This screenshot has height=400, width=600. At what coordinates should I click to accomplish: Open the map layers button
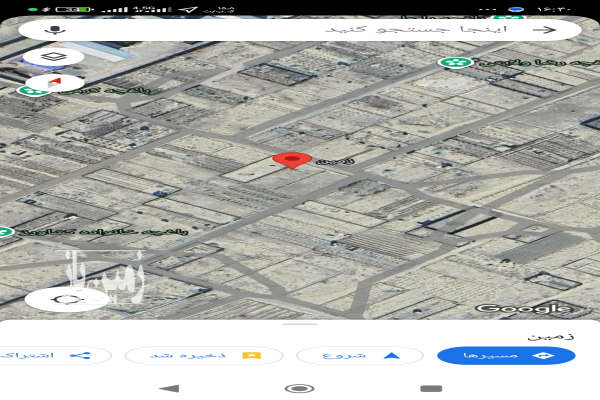tap(54, 57)
